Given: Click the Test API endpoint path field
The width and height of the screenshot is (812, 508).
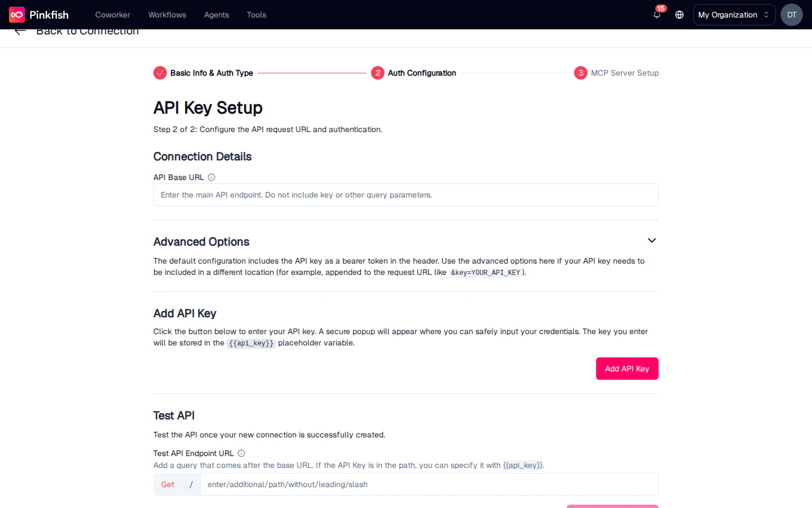Looking at the screenshot, I should pos(429,484).
